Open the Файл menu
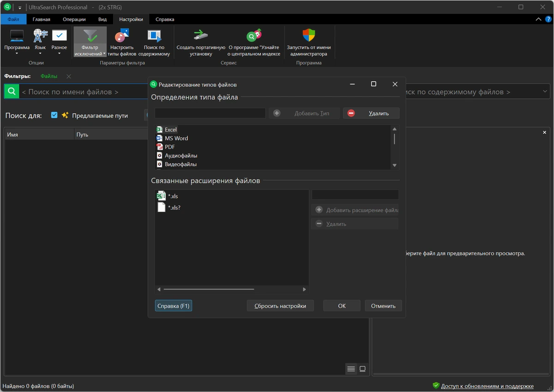The width and height of the screenshot is (554, 392). [x=13, y=19]
